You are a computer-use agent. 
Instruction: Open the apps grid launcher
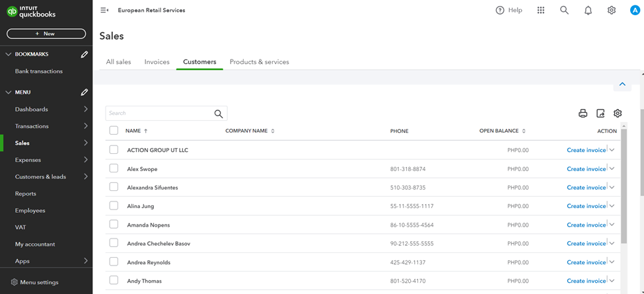pos(541,11)
